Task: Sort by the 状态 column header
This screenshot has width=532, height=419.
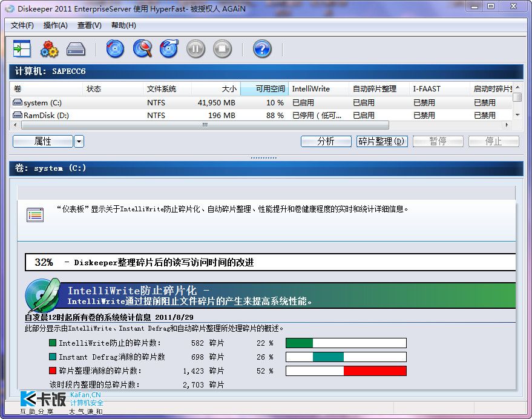Action: (113, 89)
